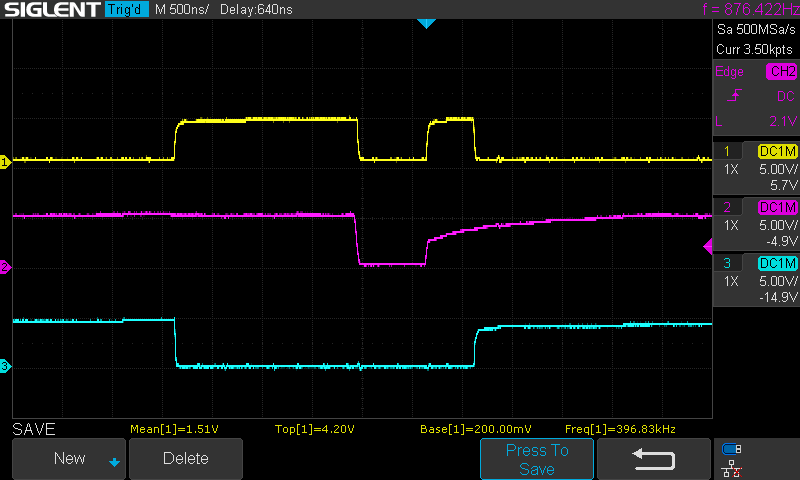Click the Trig'd status indicator
Viewport: 800px width, 480px height.
(127, 9)
